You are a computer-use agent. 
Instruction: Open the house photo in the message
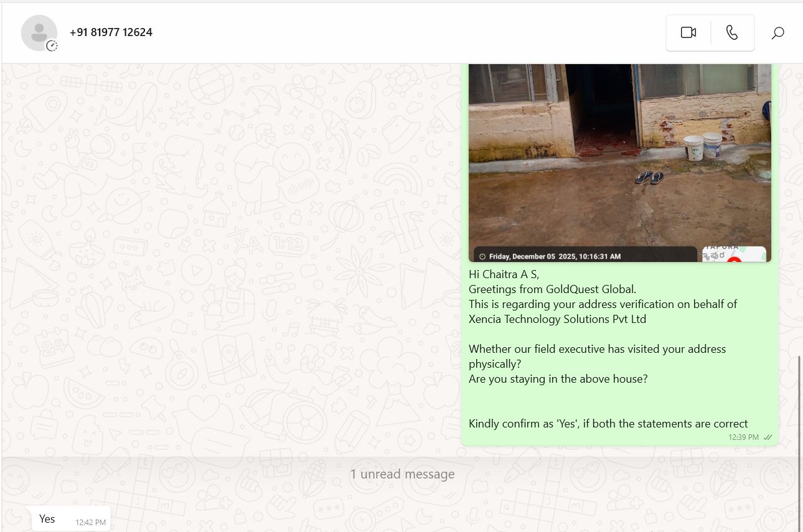click(619, 162)
